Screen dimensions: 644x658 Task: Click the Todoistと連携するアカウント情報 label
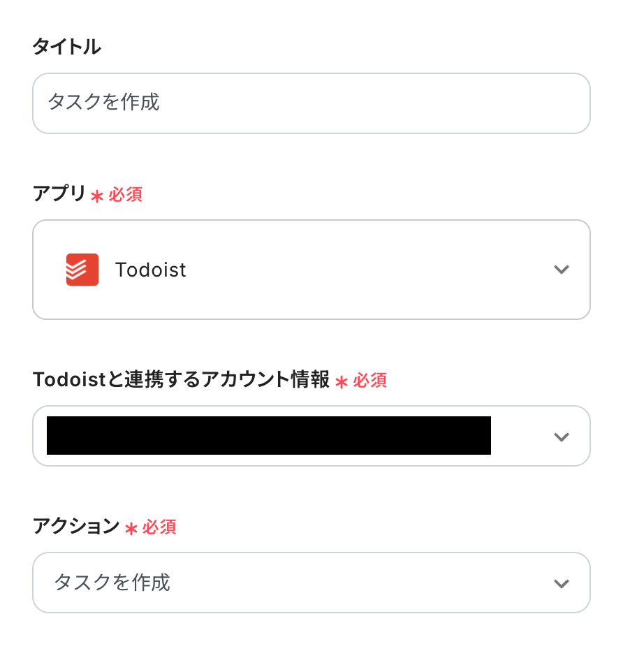181,380
